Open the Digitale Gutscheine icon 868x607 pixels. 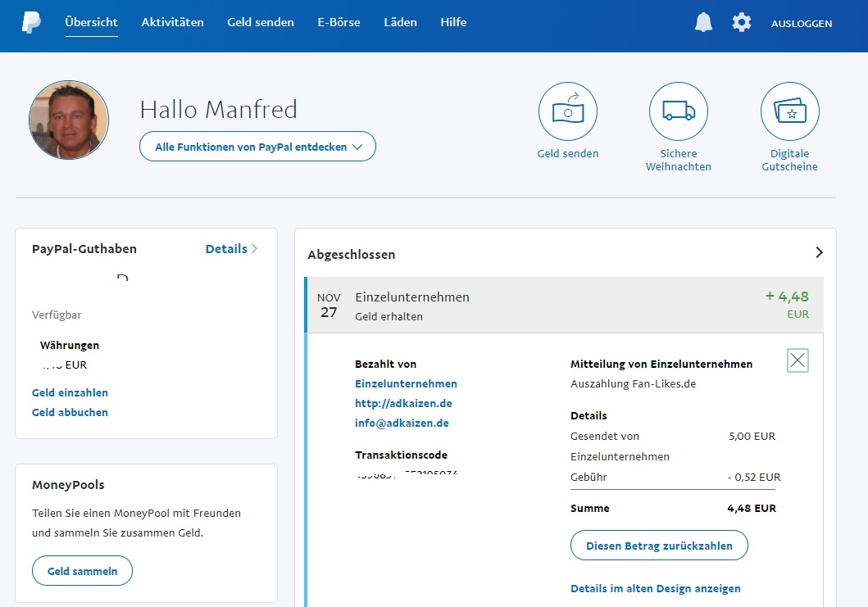(x=789, y=112)
